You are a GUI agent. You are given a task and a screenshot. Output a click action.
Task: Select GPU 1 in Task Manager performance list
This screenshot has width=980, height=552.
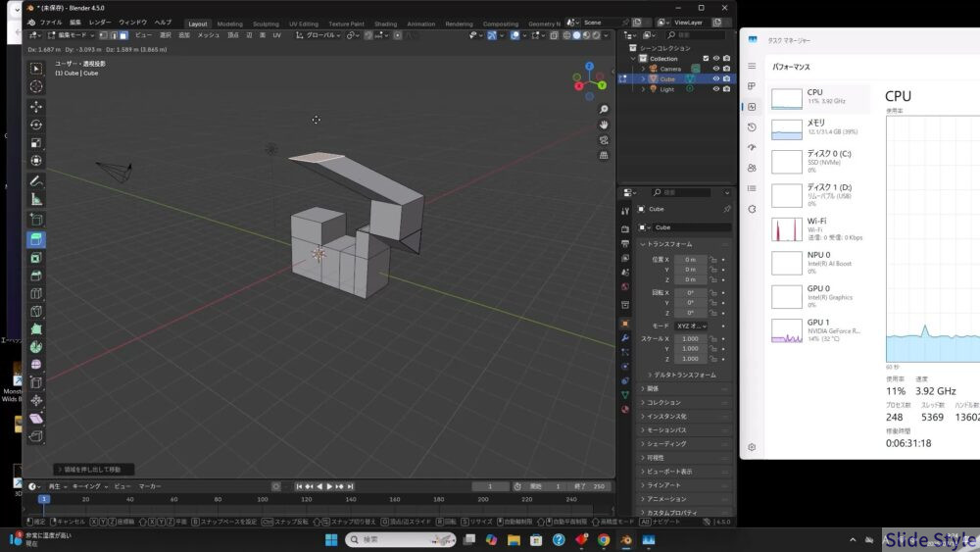pyautogui.click(x=819, y=330)
